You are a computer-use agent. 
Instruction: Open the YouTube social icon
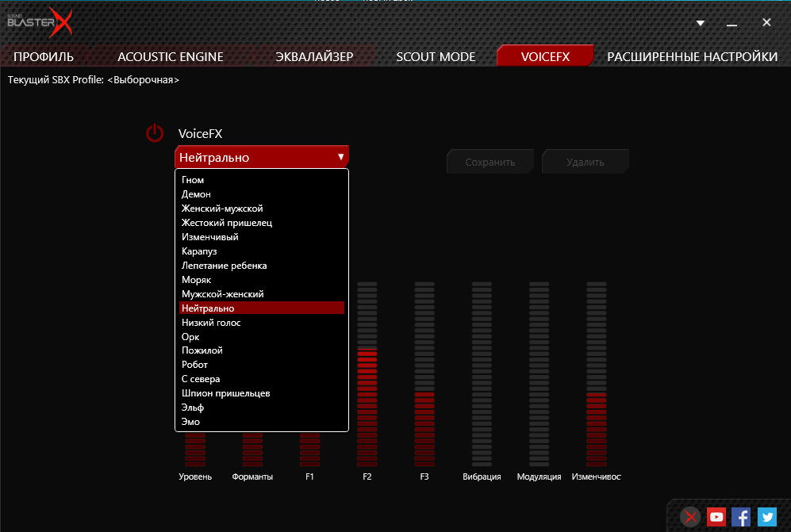coord(716,517)
